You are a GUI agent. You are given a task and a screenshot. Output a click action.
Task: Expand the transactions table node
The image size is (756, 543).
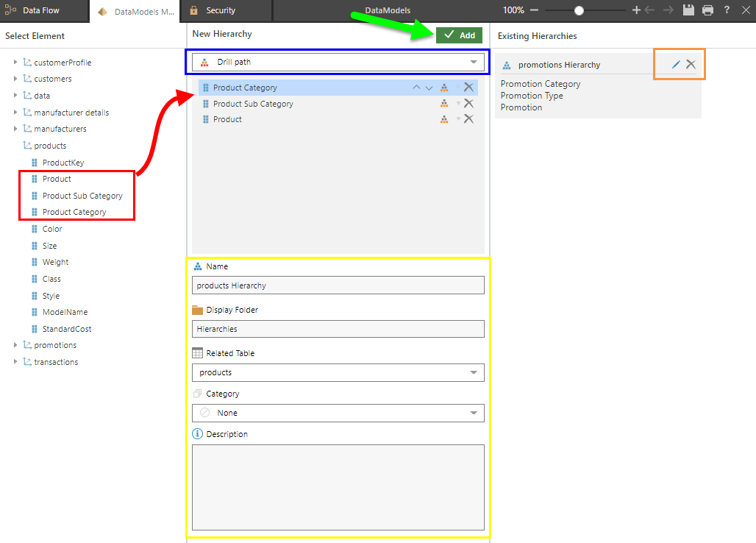(15, 362)
